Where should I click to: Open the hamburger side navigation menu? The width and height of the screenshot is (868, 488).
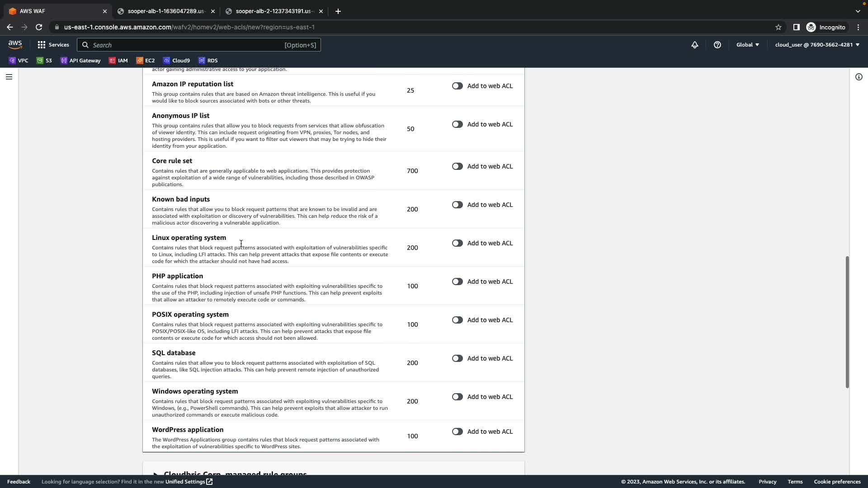pos(9,77)
